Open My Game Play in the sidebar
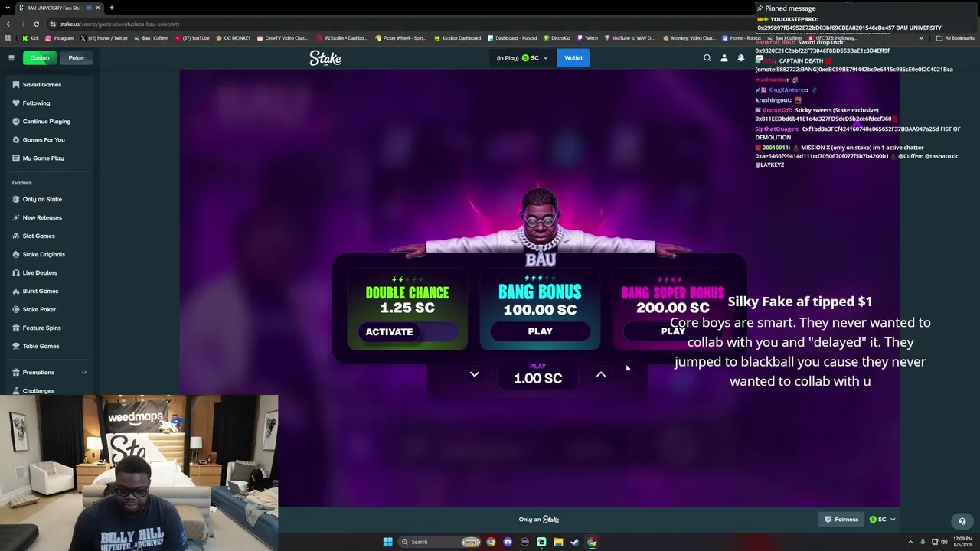The width and height of the screenshot is (980, 551). (x=50, y=158)
